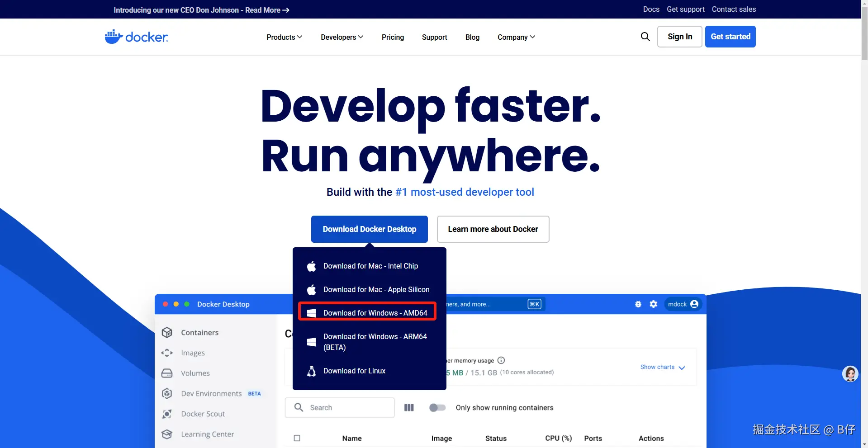Click the Volumes sidebar icon
868x448 pixels.
click(x=167, y=373)
